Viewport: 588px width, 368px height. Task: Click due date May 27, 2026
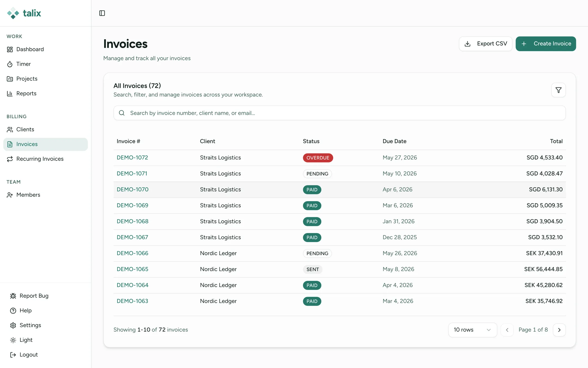(400, 158)
